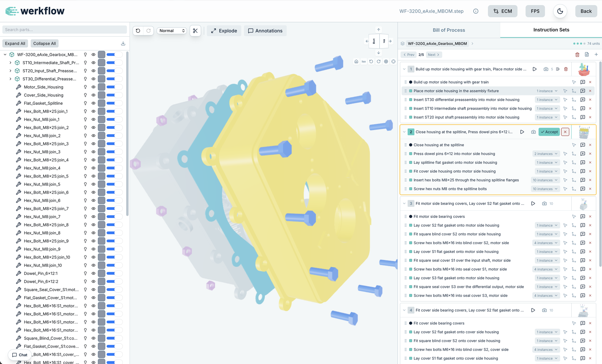Open the Normal render mode dropdown
This screenshot has height=364, width=602.
coord(172,31)
